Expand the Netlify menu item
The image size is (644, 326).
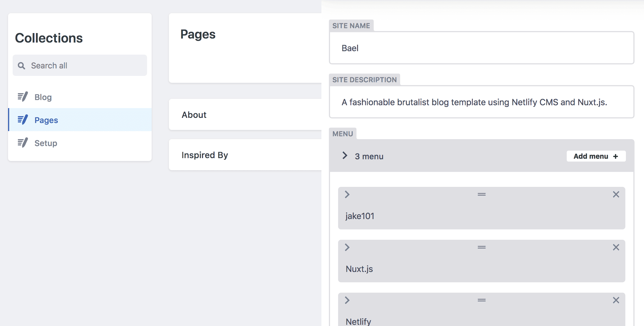(347, 300)
